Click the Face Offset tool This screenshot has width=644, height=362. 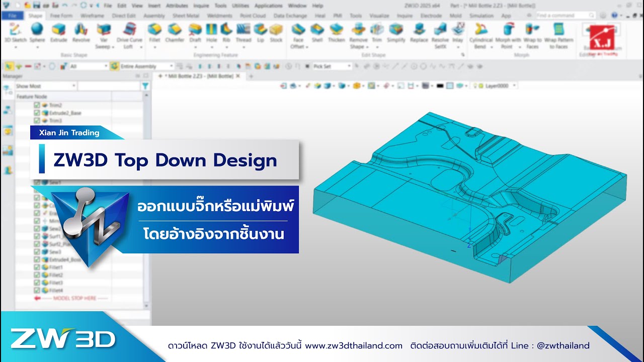[298, 35]
